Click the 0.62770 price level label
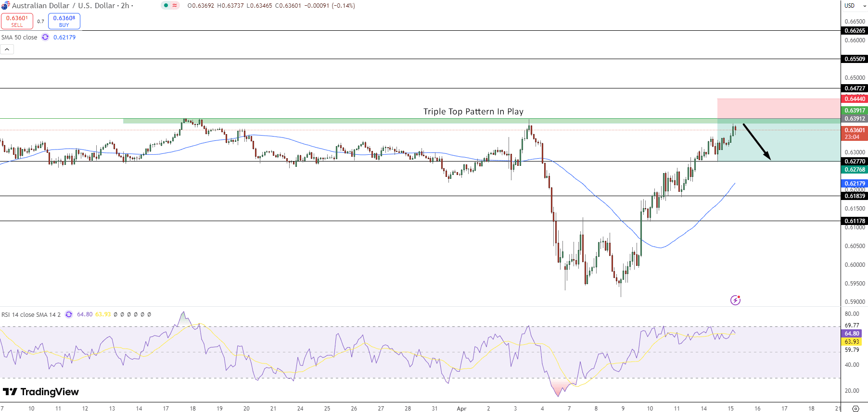 855,162
